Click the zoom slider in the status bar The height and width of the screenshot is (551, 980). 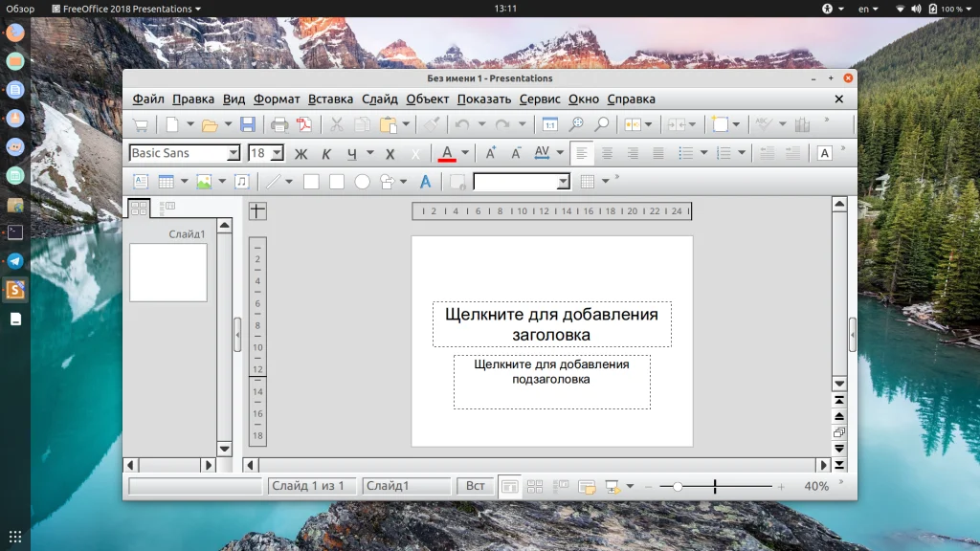[678, 487]
